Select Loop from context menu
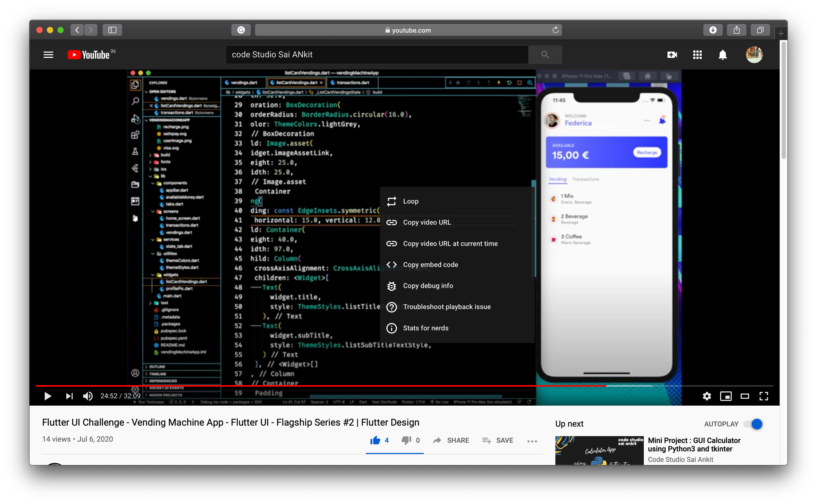This screenshot has width=817, height=504. click(411, 201)
